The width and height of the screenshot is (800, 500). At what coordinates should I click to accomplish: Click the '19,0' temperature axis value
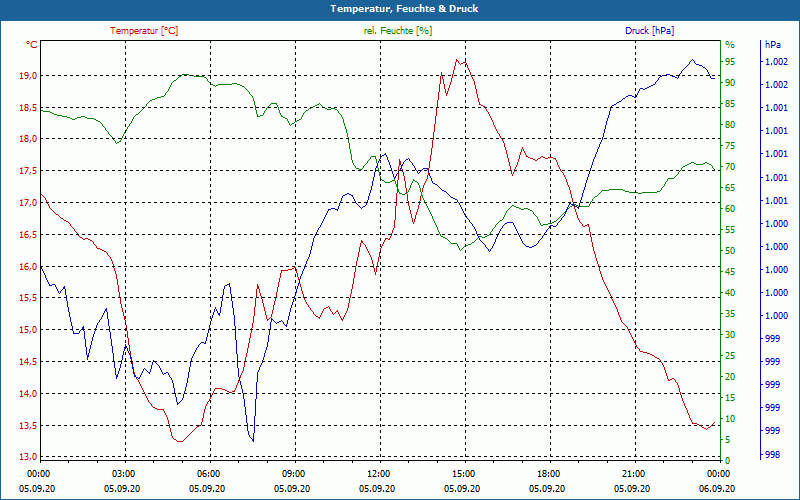[x=29, y=76]
